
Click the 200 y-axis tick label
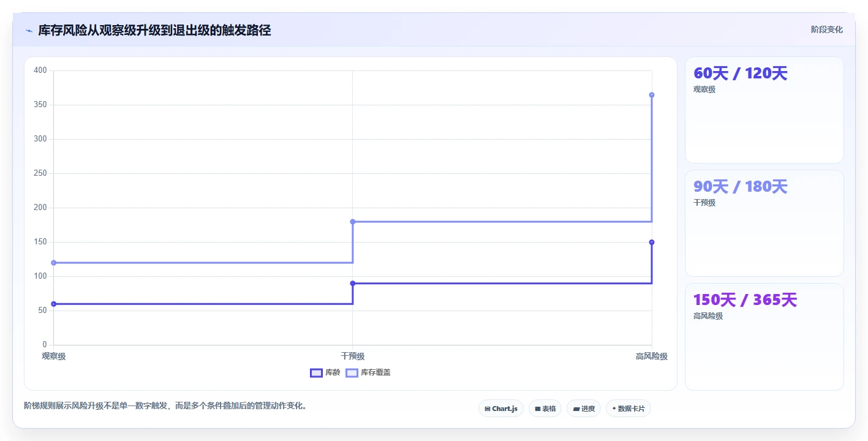point(40,208)
